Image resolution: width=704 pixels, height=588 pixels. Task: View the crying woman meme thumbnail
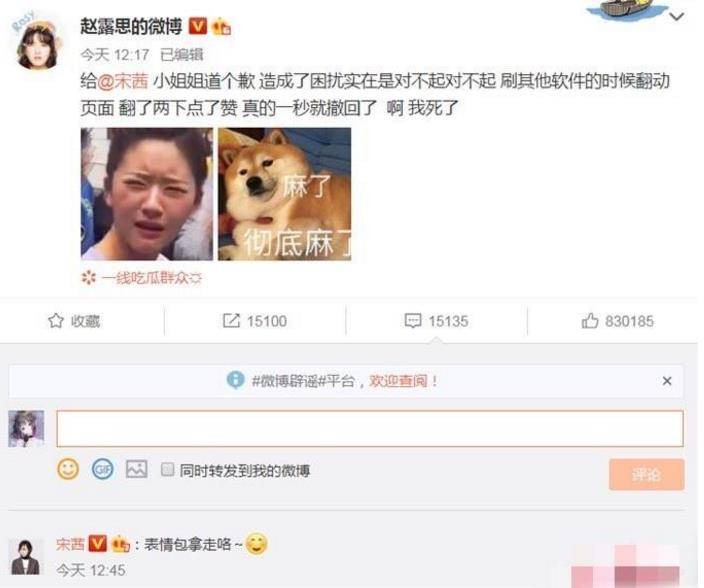click(x=147, y=194)
